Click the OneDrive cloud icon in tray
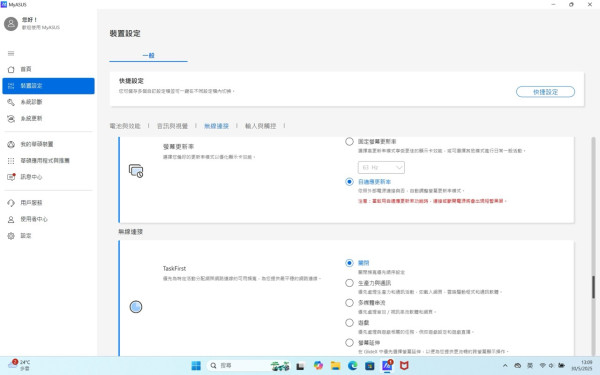The image size is (600, 375). 517,365
